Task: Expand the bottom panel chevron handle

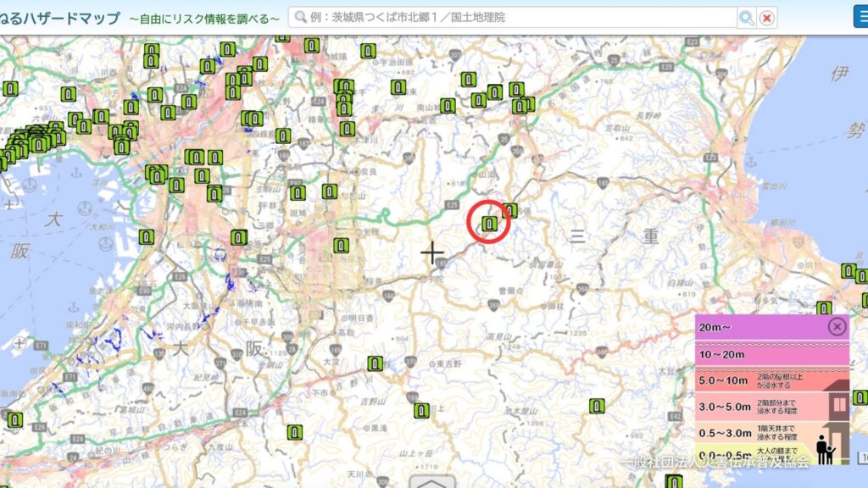Action: tap(432, 483)
